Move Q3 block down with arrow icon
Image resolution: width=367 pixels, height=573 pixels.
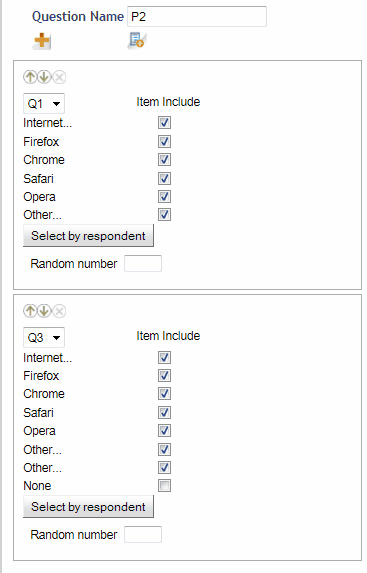click(44, 311)
